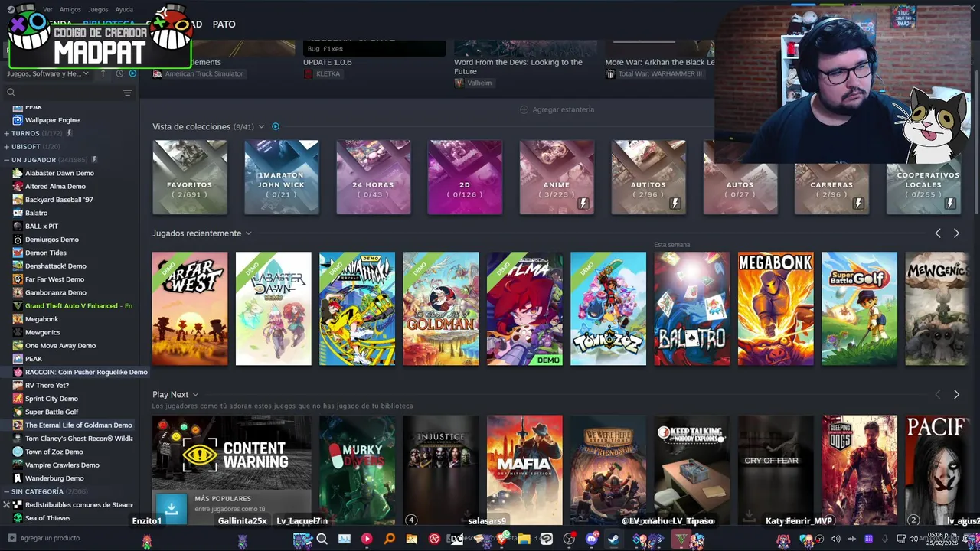This screenshot has height=551, width=980.
Task: Advance the Play Next shelf with right arrow
Action: [x=956, y=395]
